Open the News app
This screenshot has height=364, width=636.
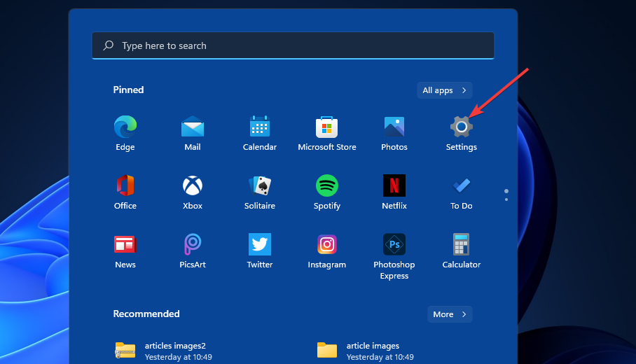pos(125,251)
